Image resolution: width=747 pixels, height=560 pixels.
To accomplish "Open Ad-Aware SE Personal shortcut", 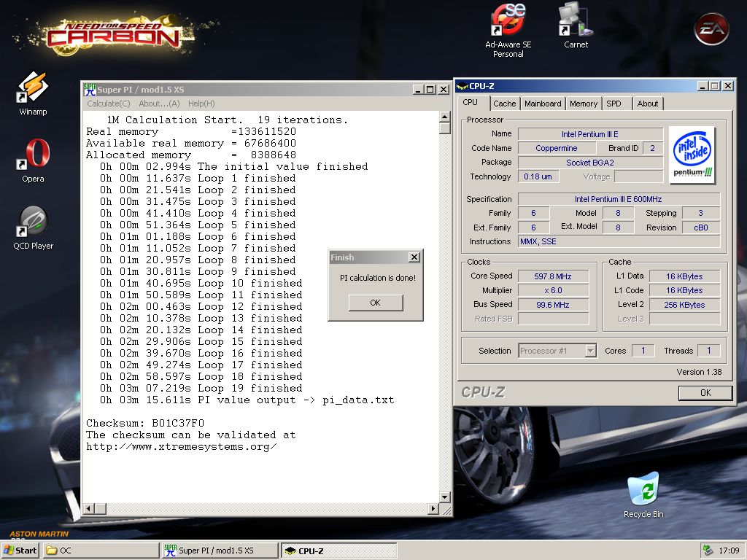I will (x=508, y=31).
